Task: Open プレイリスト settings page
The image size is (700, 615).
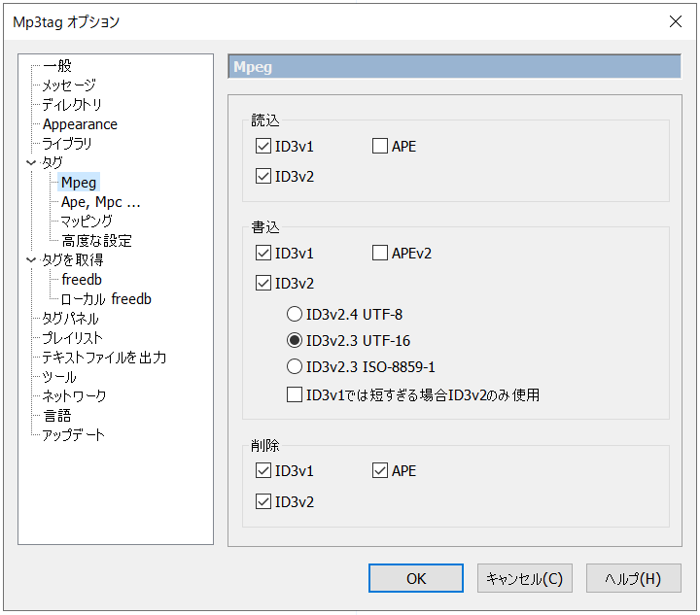Action: pos(72,338)
